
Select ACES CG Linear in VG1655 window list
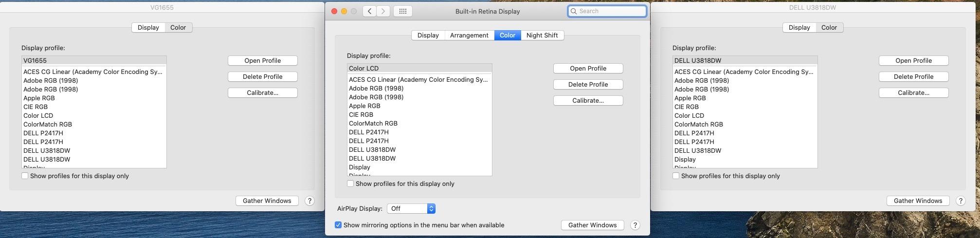(94, 72)
